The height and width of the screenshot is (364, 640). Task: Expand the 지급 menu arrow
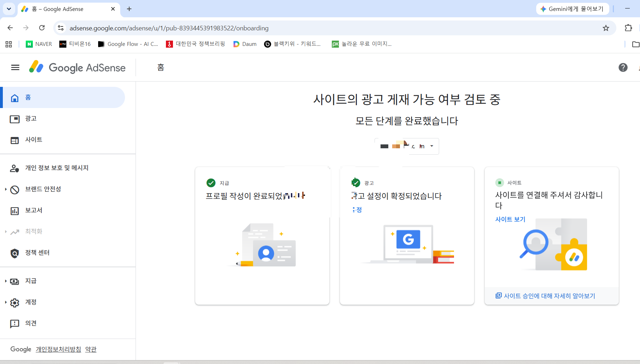6,281
